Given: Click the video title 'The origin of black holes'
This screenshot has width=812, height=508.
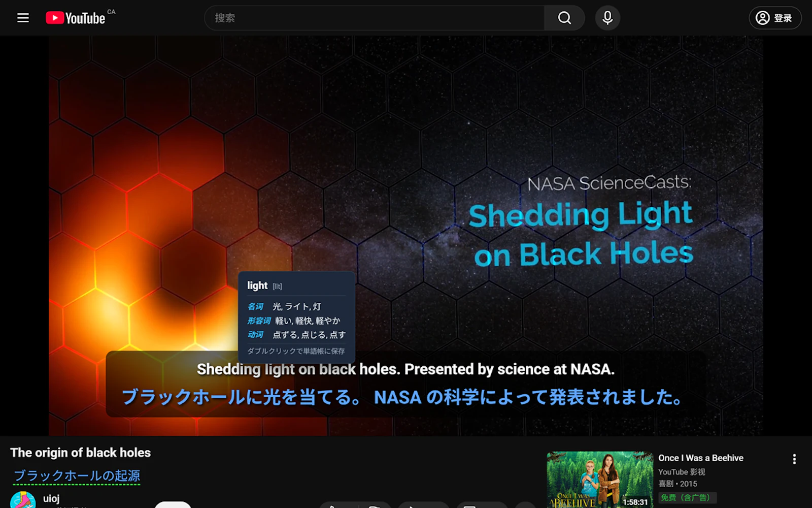Looking at the screenshot, I should pos(81,453).
